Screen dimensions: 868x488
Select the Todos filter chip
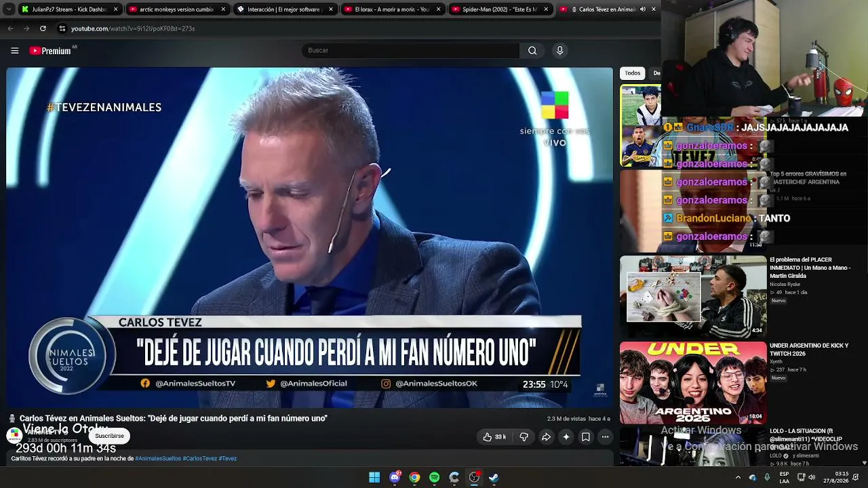(x=633, y=73)
